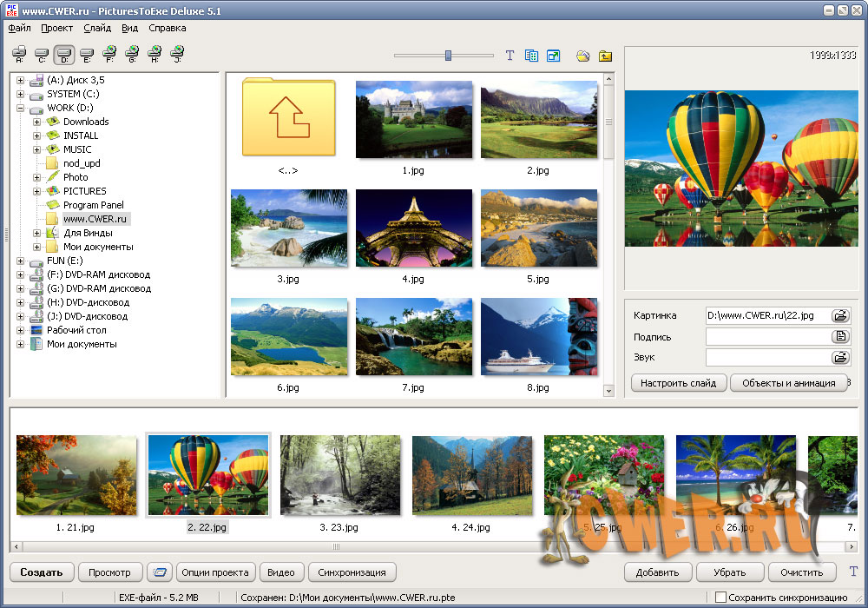
Task: Expand the SYSTEM (C:) tree node
Action: (x=20, y=94)
